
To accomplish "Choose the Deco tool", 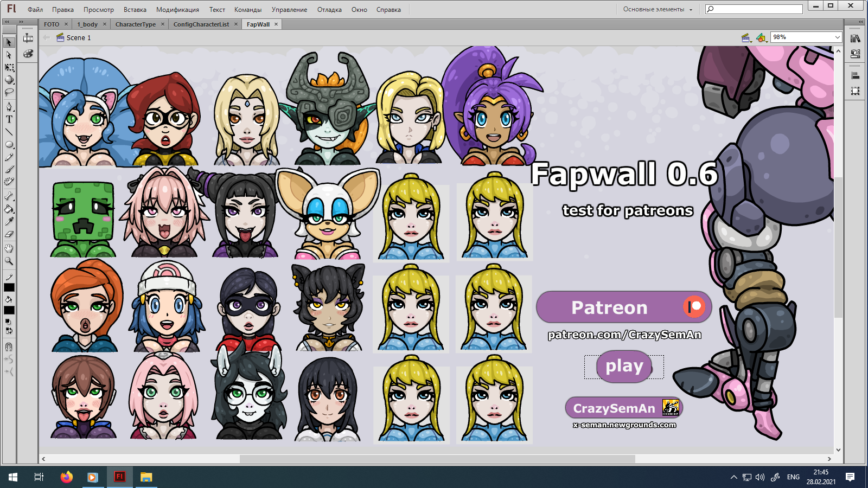I will click(9, 182).
